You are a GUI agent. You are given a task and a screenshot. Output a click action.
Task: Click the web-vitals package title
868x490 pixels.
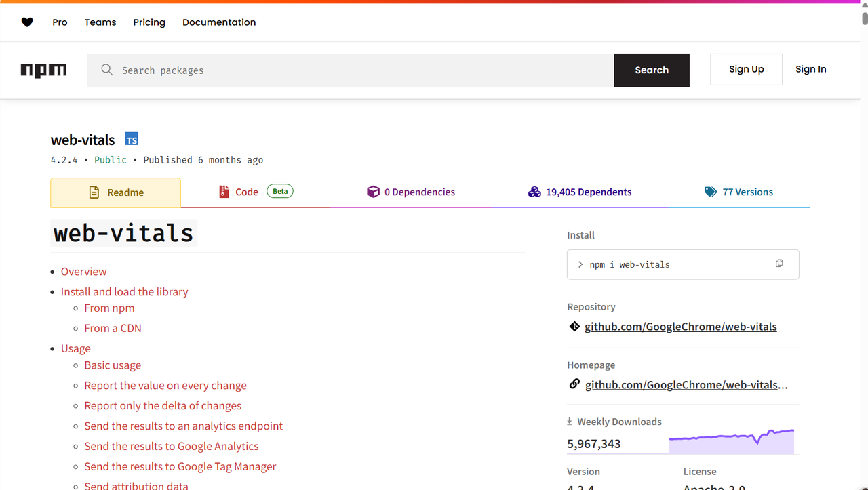tap(83, 140)
